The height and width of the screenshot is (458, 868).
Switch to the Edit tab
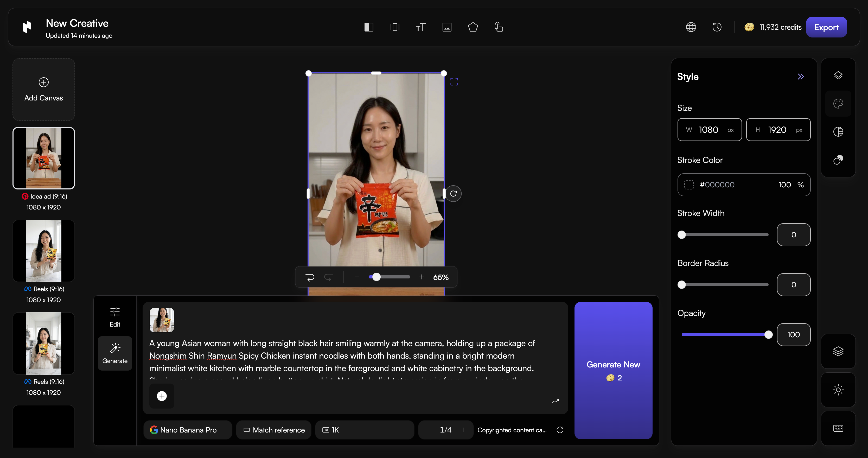pyautogui.click(x=115, y=317)
